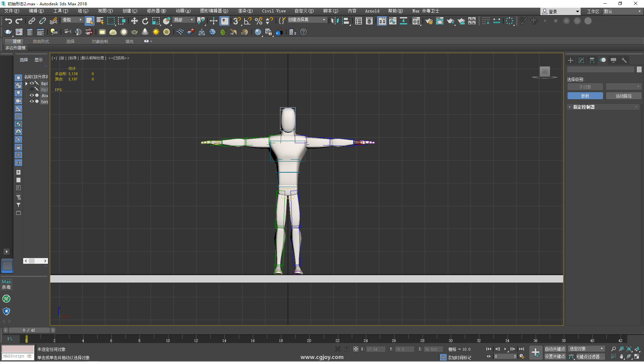
Task: Open the Display command panel tab
Action: point(613,60)
